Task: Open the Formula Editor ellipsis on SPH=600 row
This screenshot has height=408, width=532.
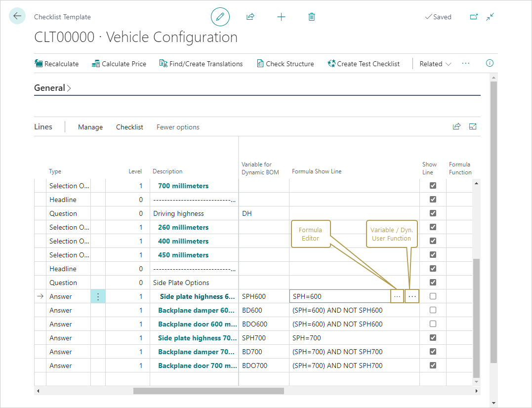Action: tap(397, 296)
